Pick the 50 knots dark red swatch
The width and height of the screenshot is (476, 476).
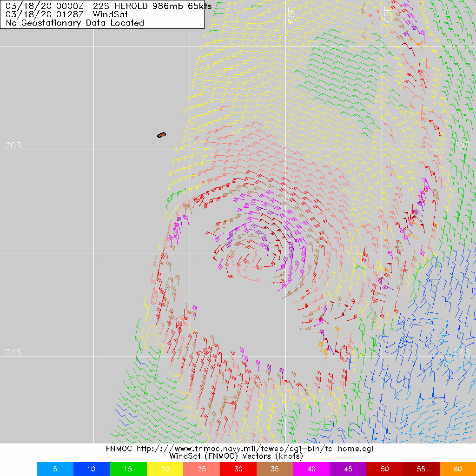(x=385, y=469)
